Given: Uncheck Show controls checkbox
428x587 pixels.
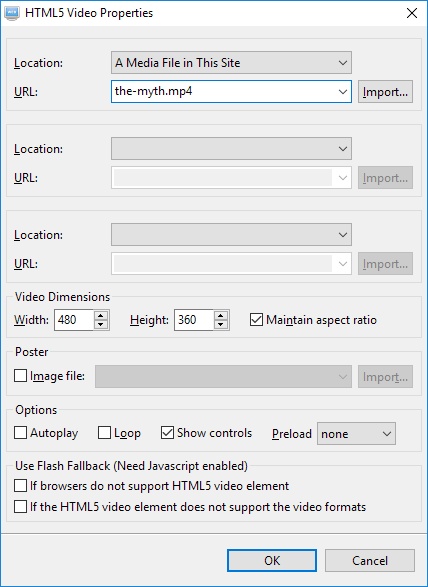Looking at the screenshot, I should coord(167,433).
